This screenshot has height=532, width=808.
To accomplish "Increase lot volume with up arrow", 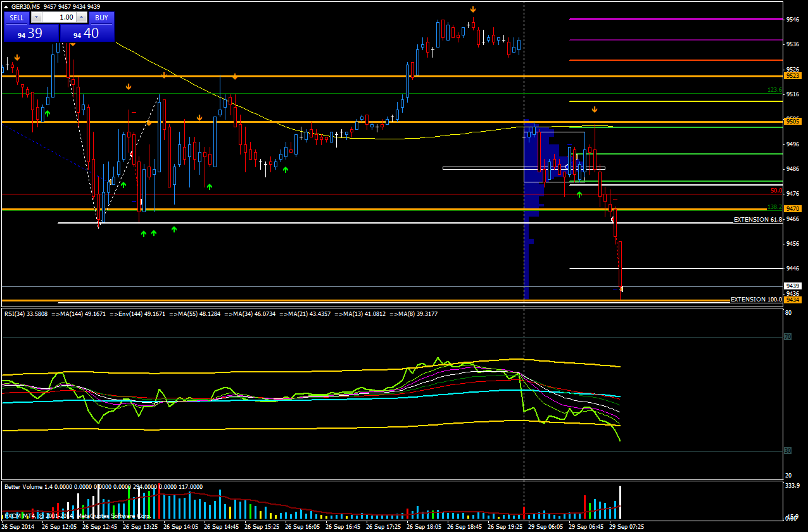I will pos(82,18).
